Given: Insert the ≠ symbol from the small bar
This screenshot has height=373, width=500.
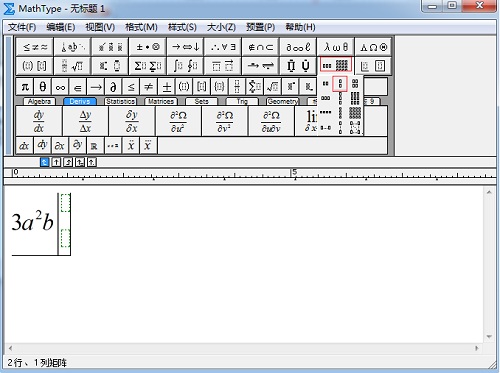Looking at the screenshot, I should (x=149, y=87).
